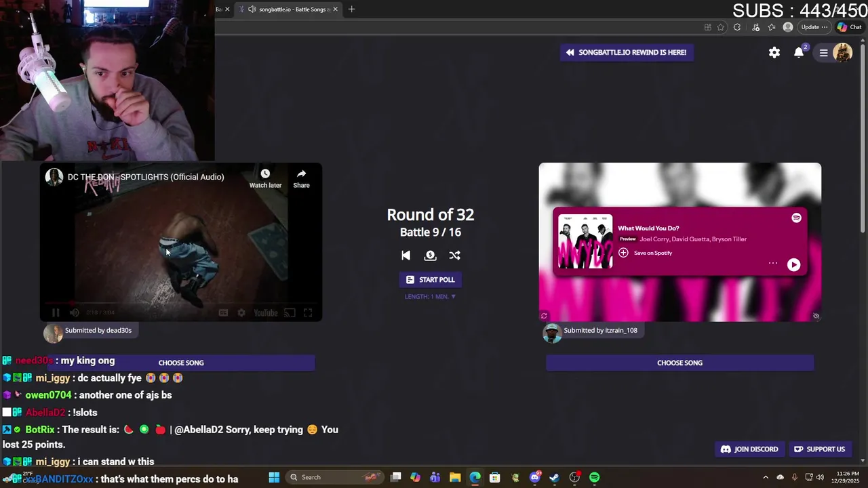Close the songbattle.io tab
The height and width of the screenshot is (488, 868).
[335, 9]
